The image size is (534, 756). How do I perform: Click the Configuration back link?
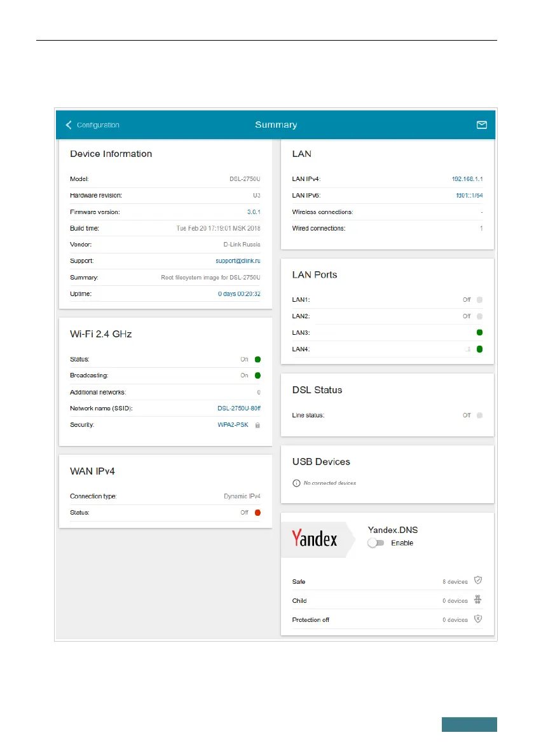pyautogui.click(x=98, y=125)
